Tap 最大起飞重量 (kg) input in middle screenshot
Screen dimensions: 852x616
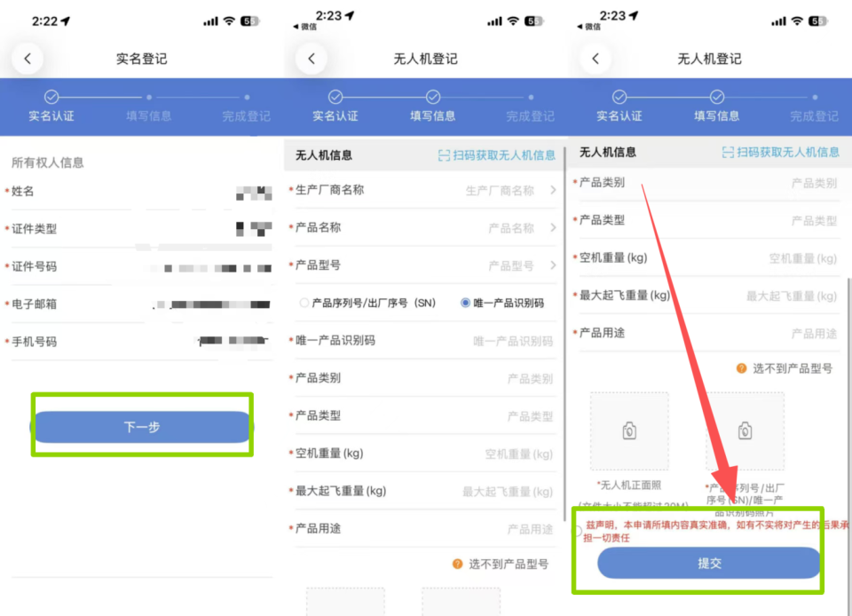424,491
